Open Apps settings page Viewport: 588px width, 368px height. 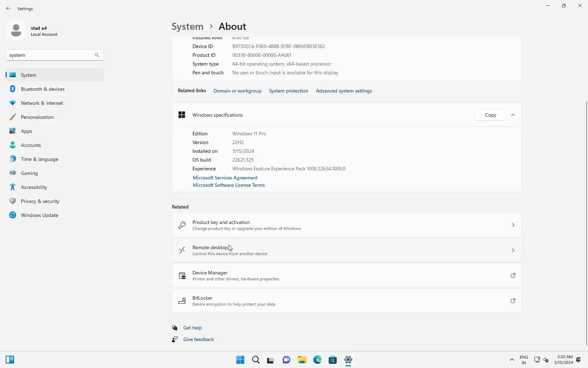[x=55, y=131]
